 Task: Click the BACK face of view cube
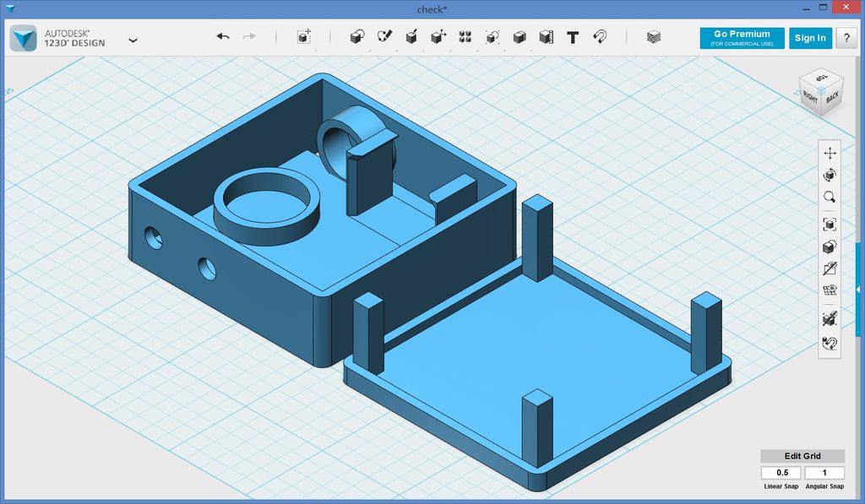click(832, 98)
